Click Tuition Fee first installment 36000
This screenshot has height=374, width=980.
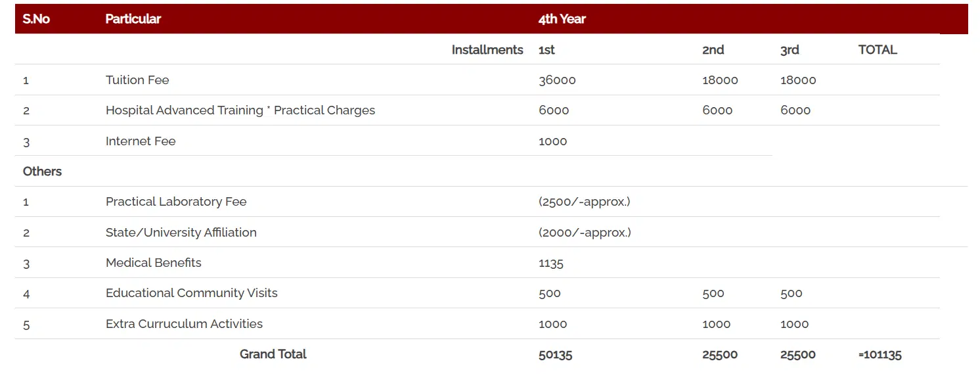(557, 80)
